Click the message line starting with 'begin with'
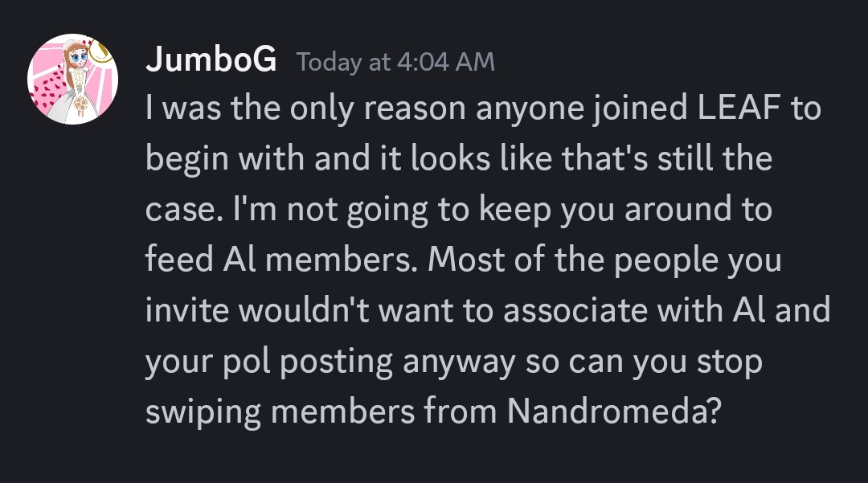 pyautogui.click(x=459, y=159)
